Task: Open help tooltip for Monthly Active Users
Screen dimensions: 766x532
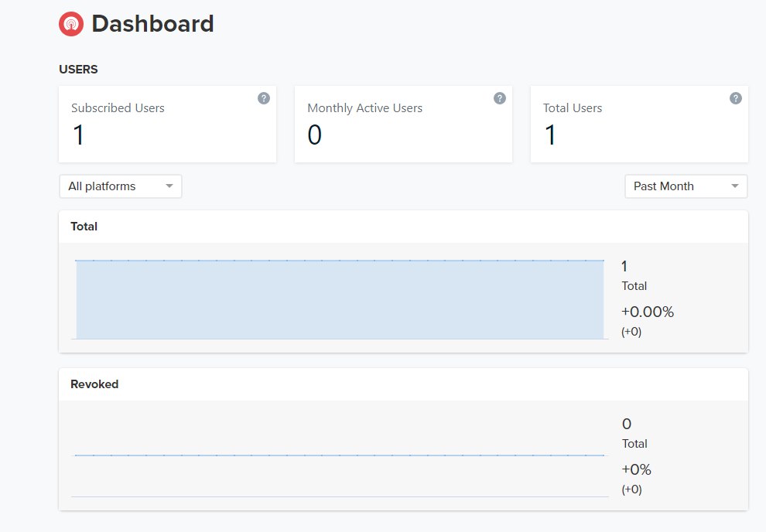Action: tap(500, 98)
